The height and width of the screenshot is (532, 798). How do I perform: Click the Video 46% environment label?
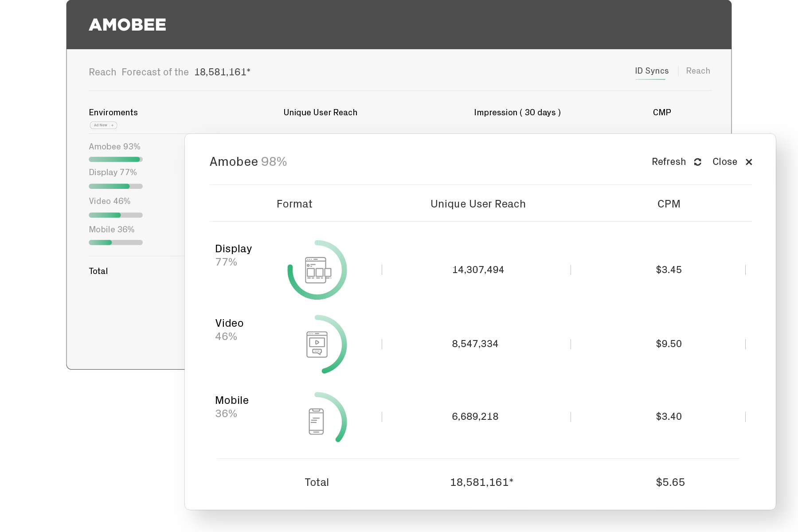[x=110, y=201]
